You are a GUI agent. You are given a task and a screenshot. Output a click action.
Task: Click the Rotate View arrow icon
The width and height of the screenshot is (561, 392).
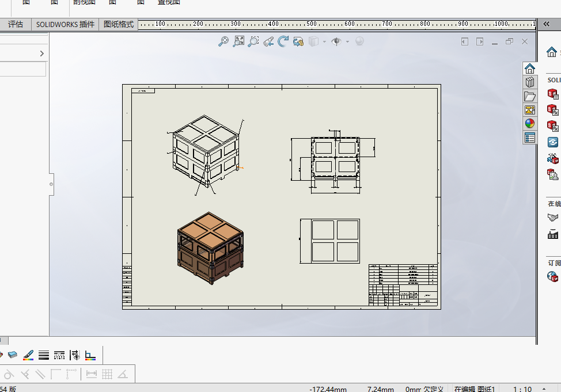283,41
